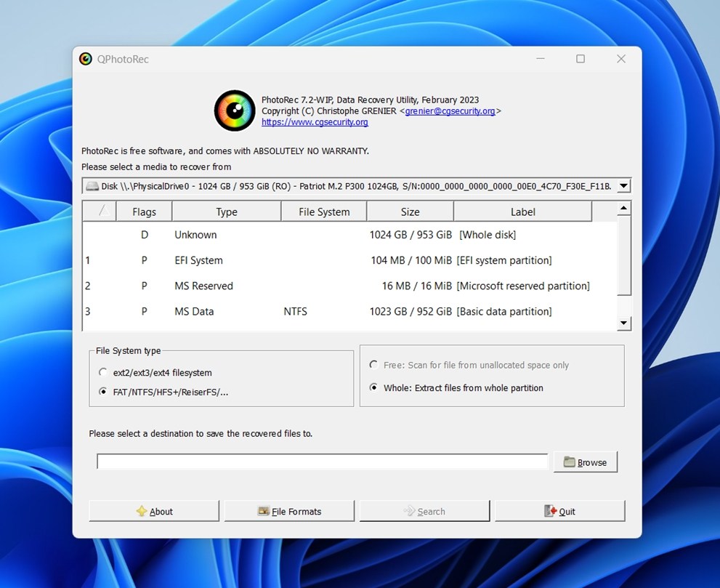
Task: Click the [Microsoft reserved partition] label
Action: (523, 286)
